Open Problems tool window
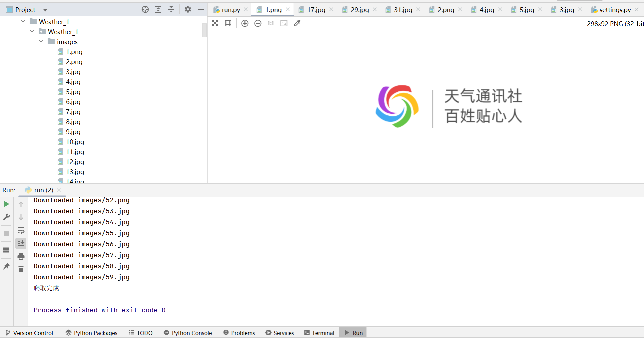Image resolution: width=644 pixels, height=338 pixels. tap(239, 333)
